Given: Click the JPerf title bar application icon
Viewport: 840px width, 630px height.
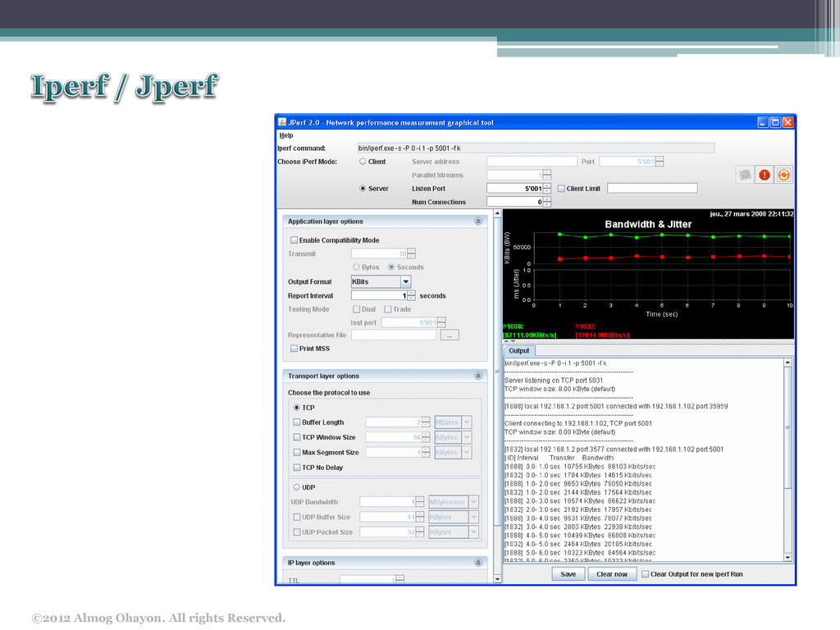Looking at the screenshot, I should pos(282,122).
